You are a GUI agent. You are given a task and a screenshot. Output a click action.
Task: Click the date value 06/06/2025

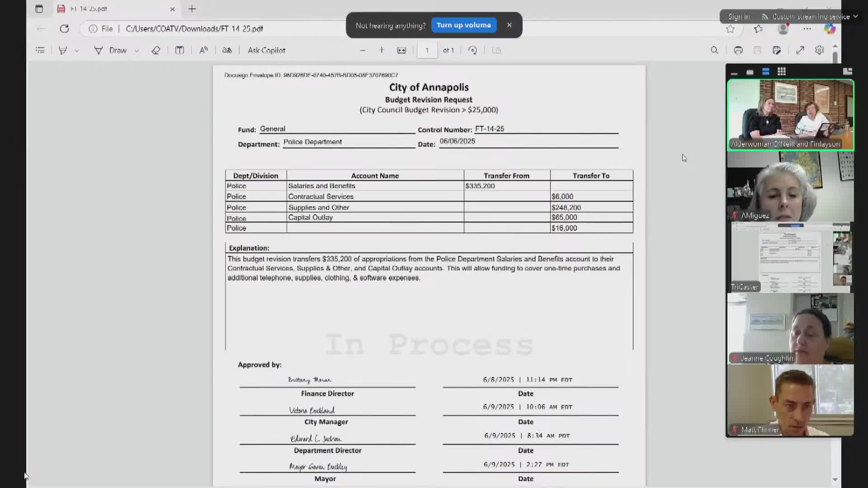click(458, 141)
